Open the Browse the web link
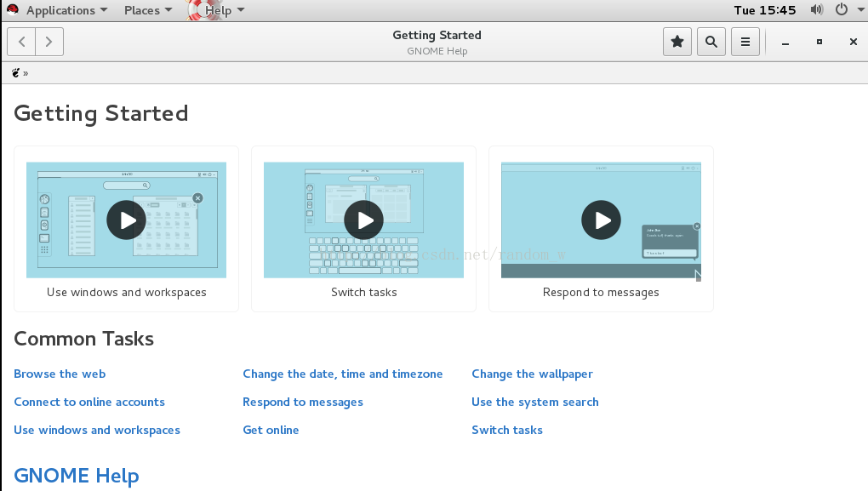The height and width of the screenshot is (491, 868). coord(60,374)
